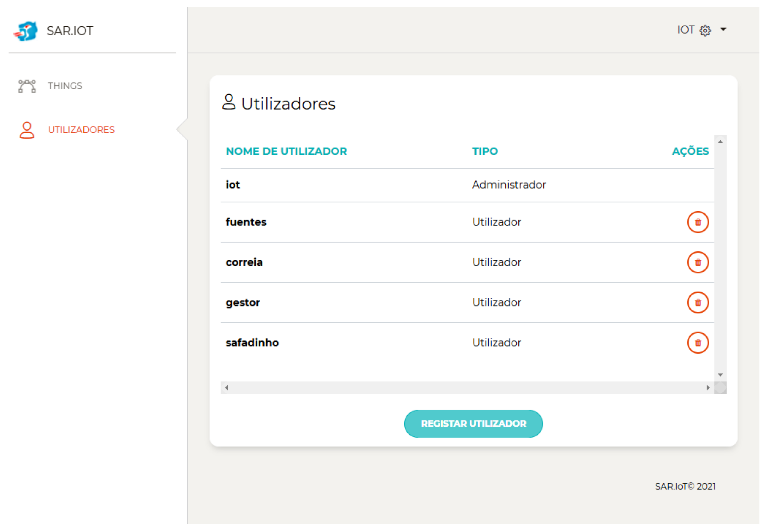Click the red user icon in sidebar
This screenshot has width=768, height=532.
point(27,130)
